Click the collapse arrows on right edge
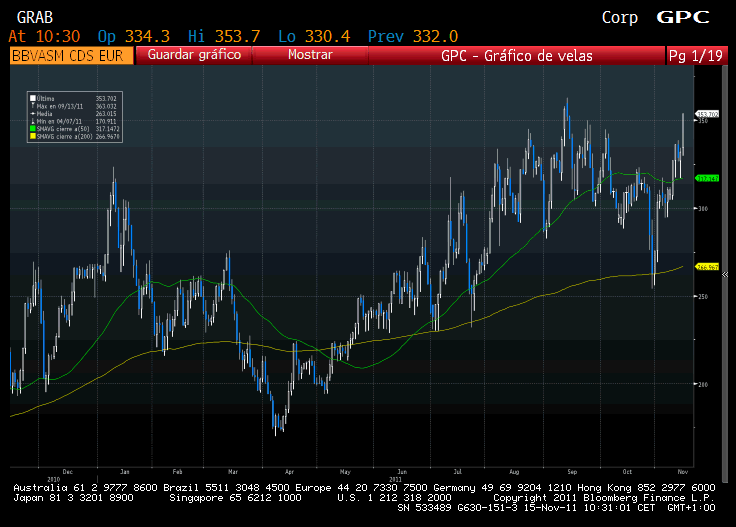The width and height of the screenshot is (736, 527). (x=725, y=275)
